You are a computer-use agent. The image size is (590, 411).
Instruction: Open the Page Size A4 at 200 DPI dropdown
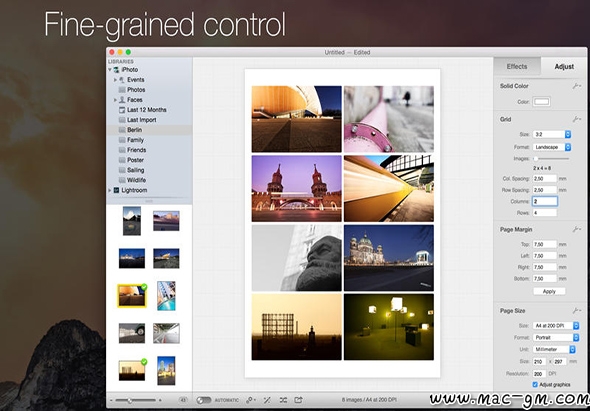(x=556, y=325)
